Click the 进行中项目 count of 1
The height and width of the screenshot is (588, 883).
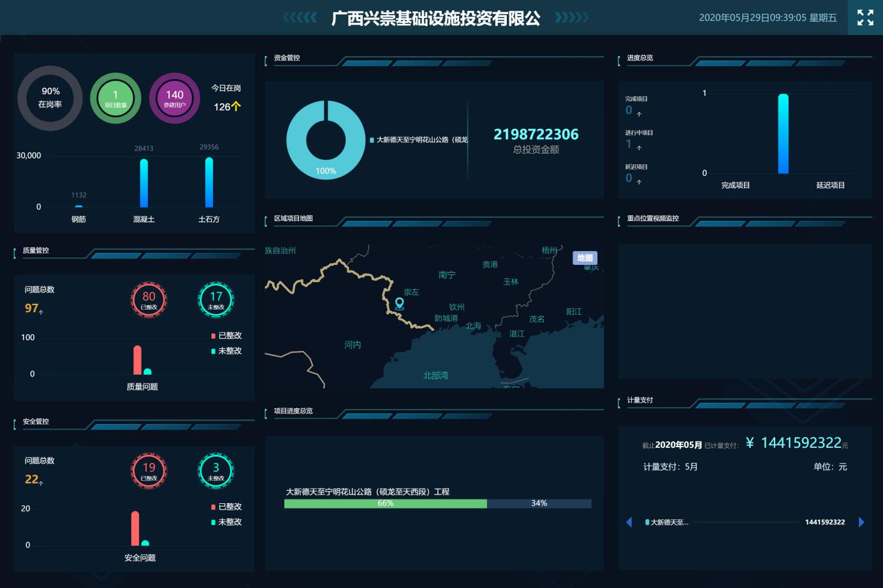click(629, 144)
